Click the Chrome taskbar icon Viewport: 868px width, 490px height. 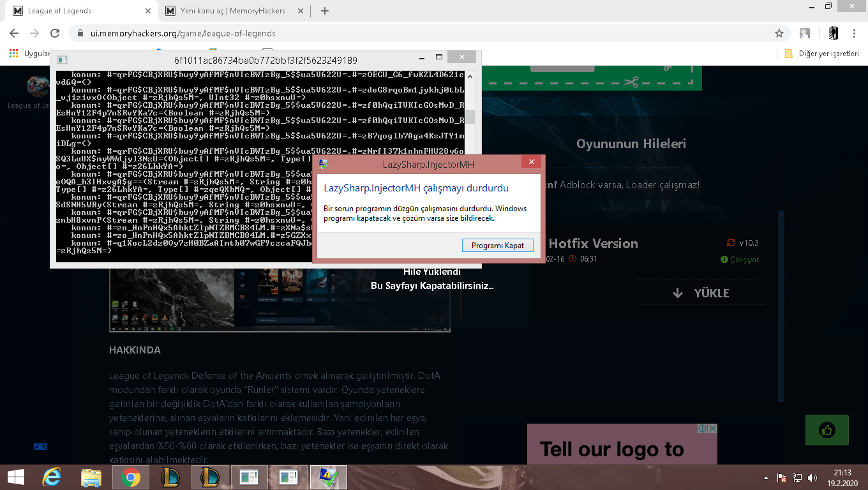131,477
